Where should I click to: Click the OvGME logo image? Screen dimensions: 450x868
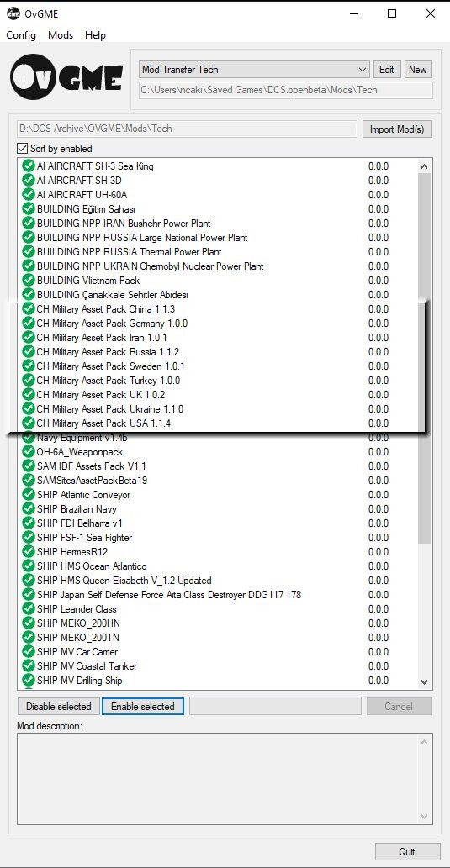66,77
